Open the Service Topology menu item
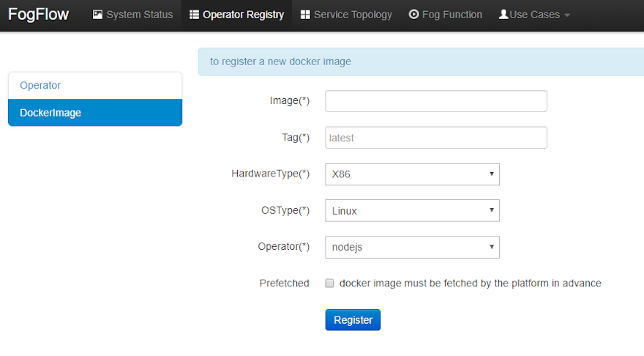The image size is (644, 356). (353, 15)
